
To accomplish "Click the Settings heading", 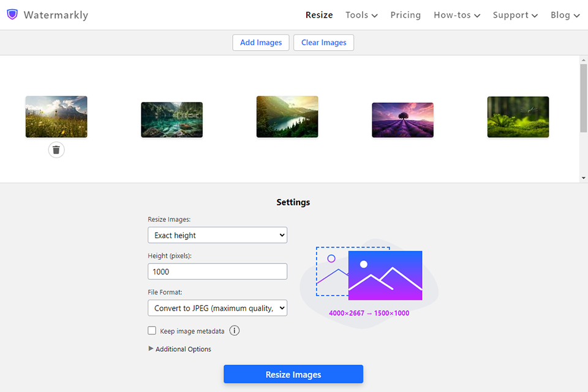I will pyautogui.click(x=293, y=202).
